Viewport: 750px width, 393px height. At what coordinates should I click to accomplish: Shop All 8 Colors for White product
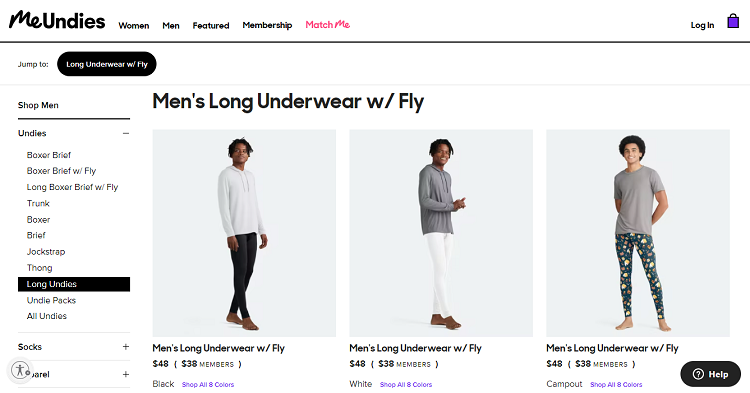click(406, 384)
